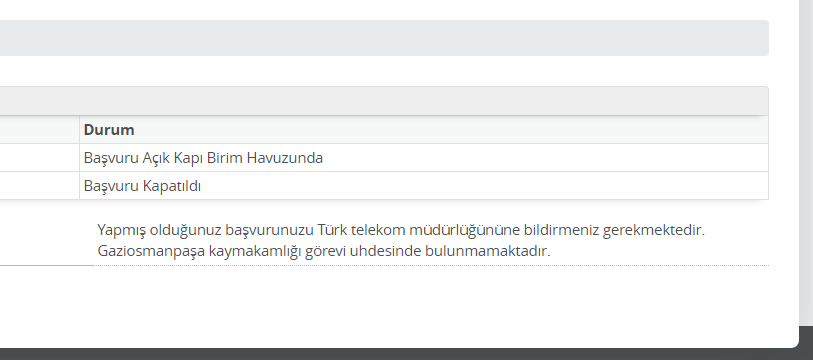
Task: Click the word 'Havuzunda' in the first row
Action: 285,158
